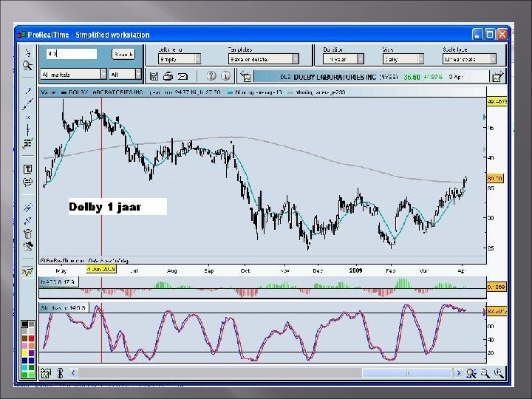Viewport: 532px width, 399px height.
Task: Select the cyan color swatch
Action: click(x=25, y=367)
